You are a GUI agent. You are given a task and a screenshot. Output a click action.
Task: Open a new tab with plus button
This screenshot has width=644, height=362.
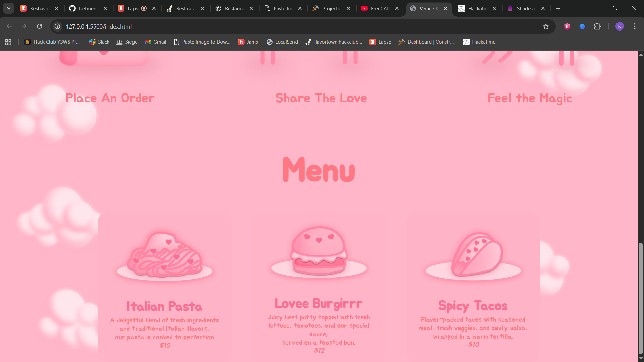click(558, 8)
